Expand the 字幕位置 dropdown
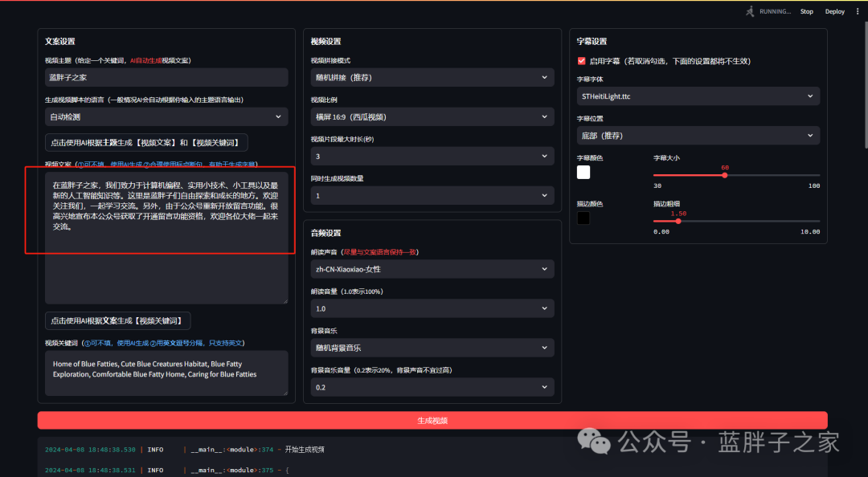This screenshot has height=477, width=868. (698, 136)
